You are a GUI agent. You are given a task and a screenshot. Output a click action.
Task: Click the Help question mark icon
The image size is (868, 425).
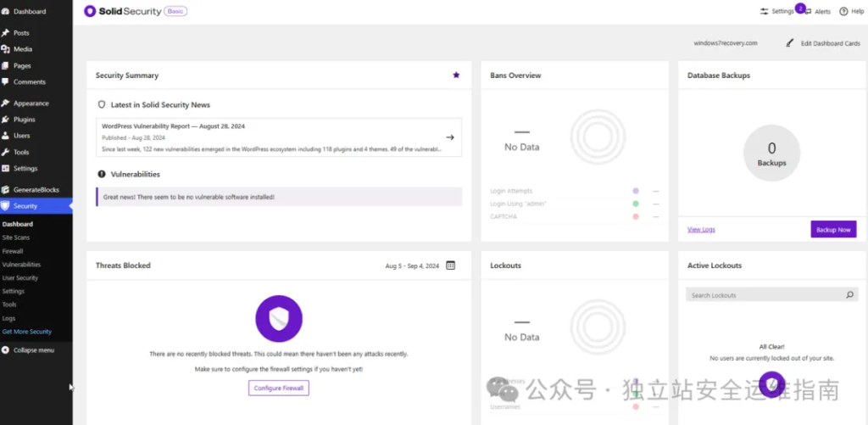843,11
